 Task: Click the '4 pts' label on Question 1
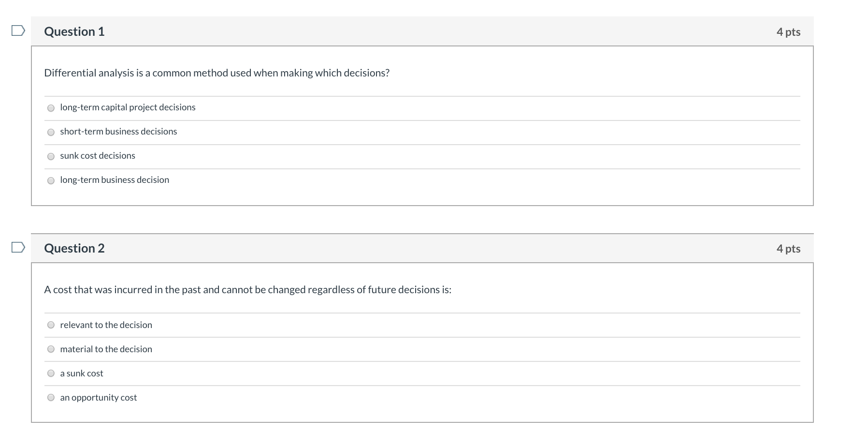point(788,31)
